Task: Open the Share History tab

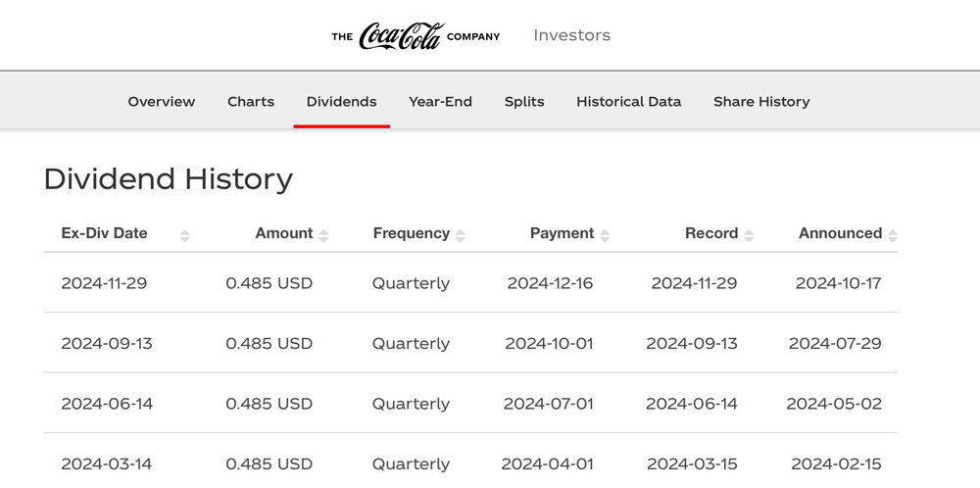Action: 761,102
